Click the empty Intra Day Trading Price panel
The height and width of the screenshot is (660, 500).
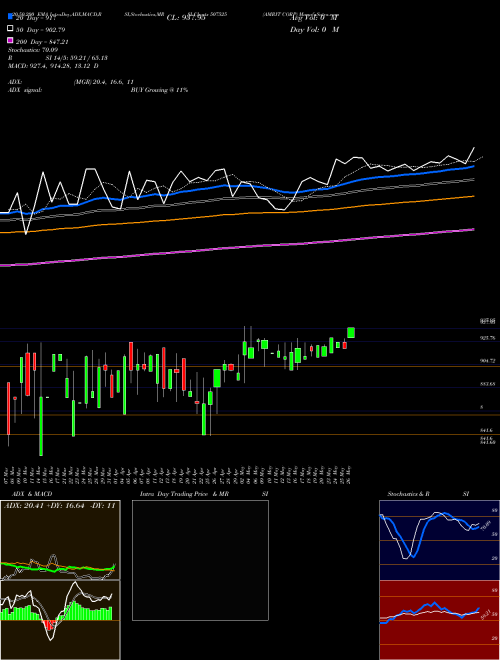click(x=200, y=560)
